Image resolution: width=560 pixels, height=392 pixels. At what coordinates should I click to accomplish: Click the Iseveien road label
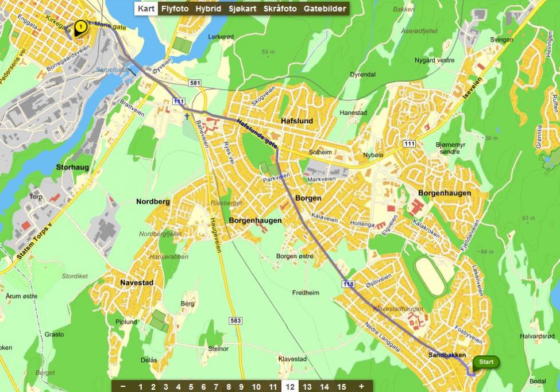[472, 88]
